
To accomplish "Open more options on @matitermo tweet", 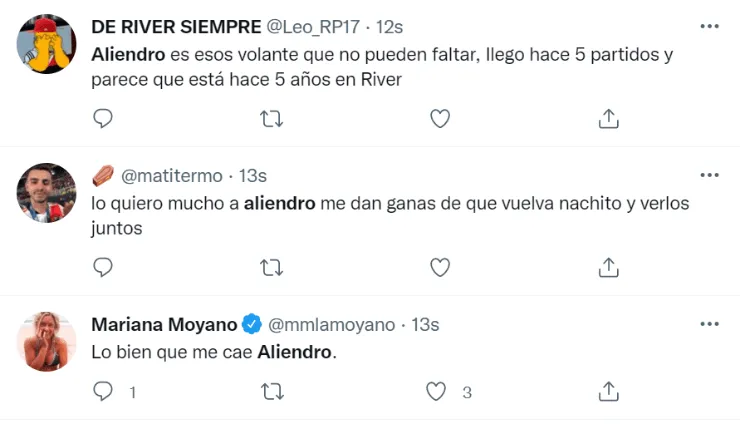I will coord(710,175).
